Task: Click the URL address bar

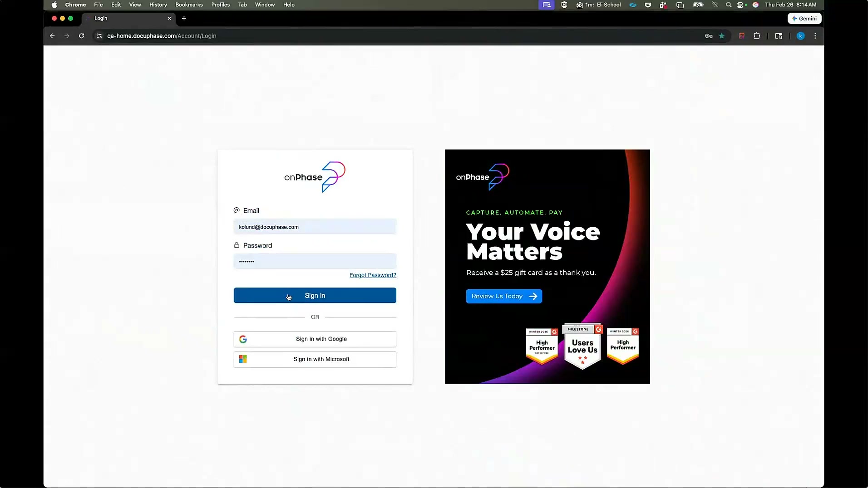Action: (399, 36)
